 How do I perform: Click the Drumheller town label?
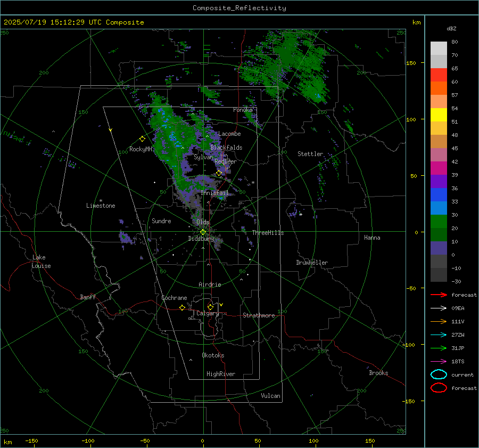tap(312, 263)
